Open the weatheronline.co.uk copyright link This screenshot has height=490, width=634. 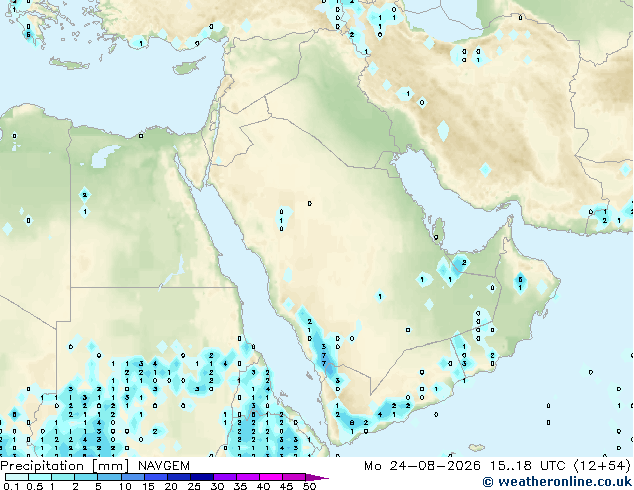557,482
